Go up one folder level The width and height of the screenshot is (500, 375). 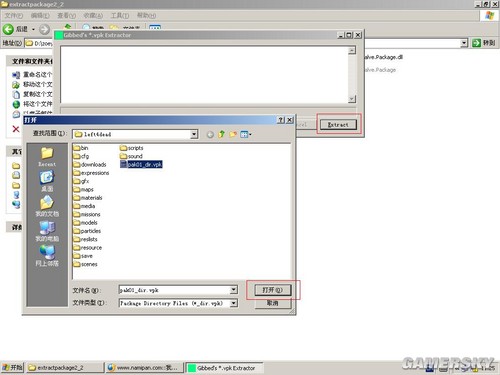pyautogui.click(x=222, y=134)
